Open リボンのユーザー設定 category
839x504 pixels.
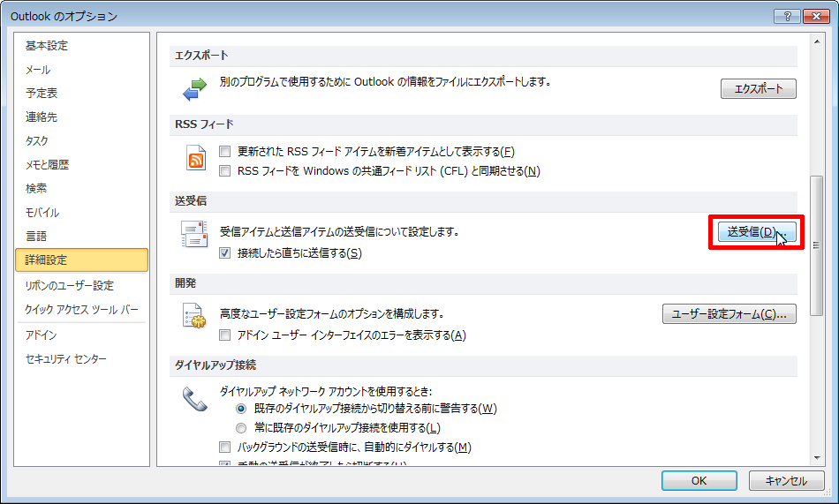(x=81, y=286)
